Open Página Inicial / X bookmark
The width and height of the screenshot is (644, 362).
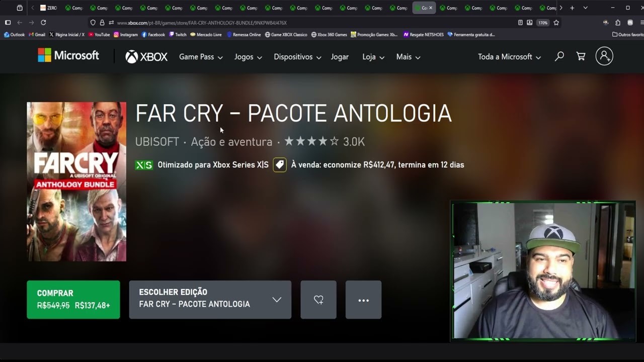pos(67,35)
